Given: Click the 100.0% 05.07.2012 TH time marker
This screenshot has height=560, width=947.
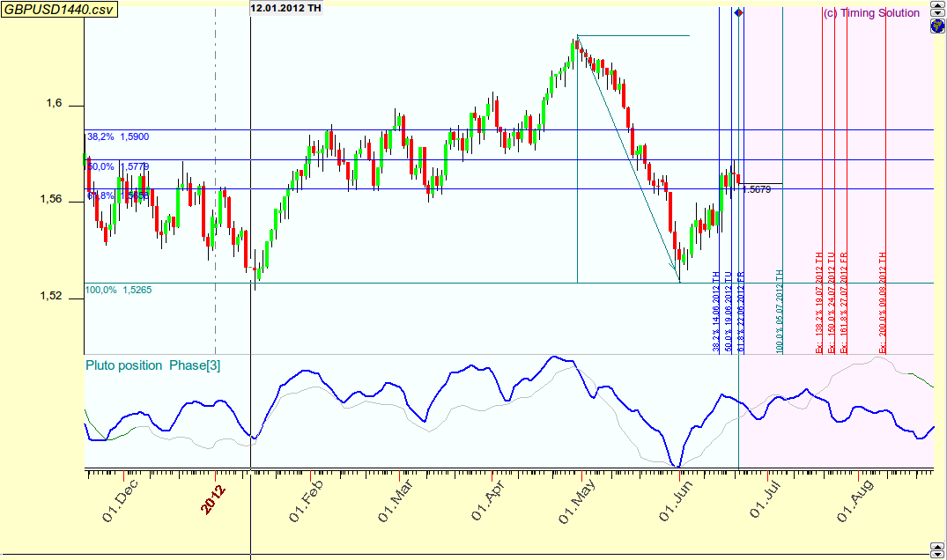Looking at the screenshot, I should pyautogui.click(x=780, y=312).
